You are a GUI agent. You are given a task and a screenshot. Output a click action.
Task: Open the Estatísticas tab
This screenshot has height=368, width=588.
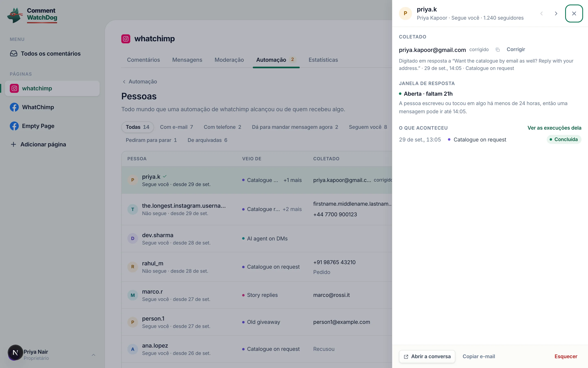pos(323,60)
